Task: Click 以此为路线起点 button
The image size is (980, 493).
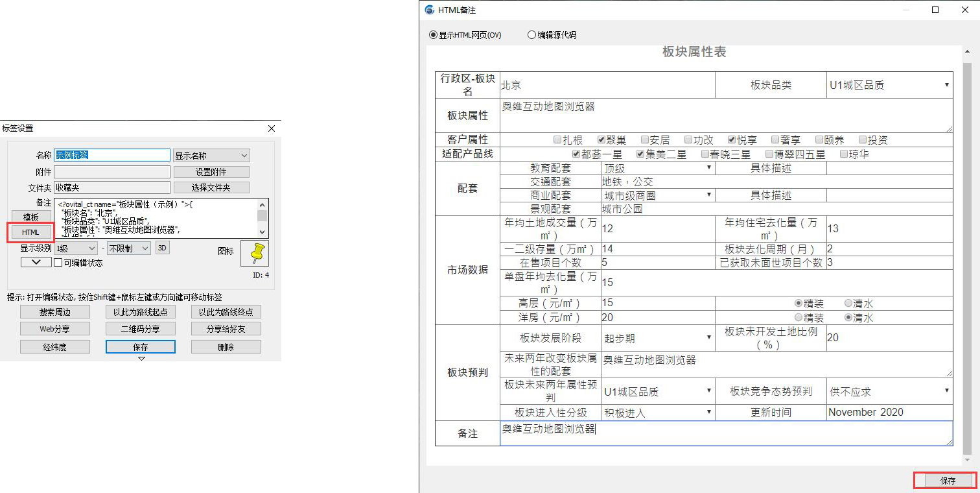Action: (141, 312)
